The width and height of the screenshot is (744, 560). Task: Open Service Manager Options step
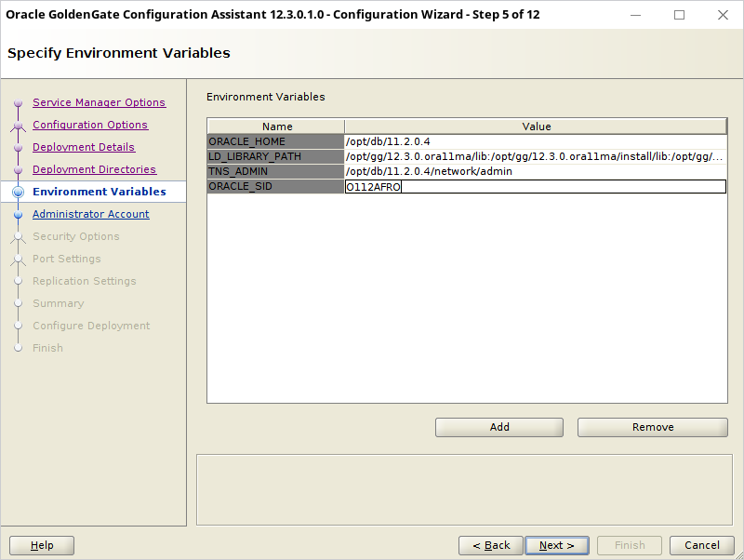tap(99, 102)
